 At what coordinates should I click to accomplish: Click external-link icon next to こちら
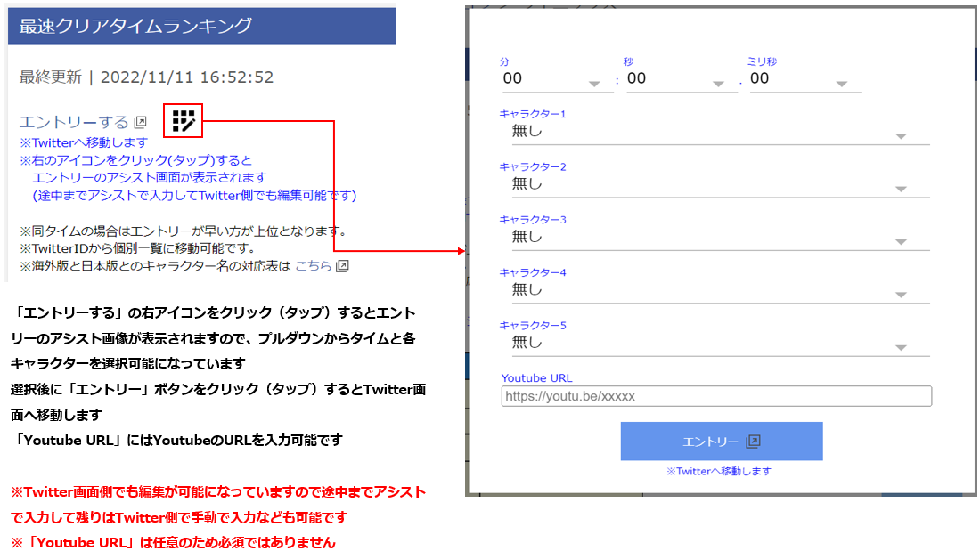(x=342, y=266)
